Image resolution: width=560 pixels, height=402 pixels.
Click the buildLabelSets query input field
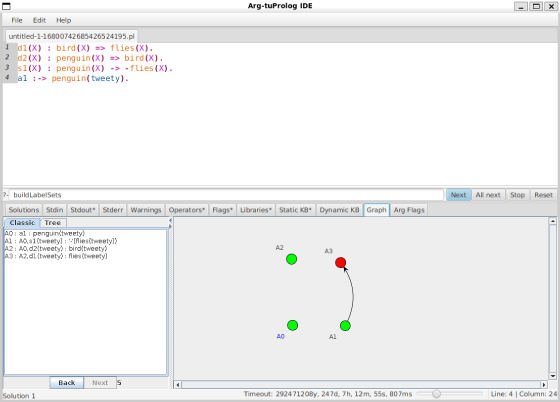(226, 195)
